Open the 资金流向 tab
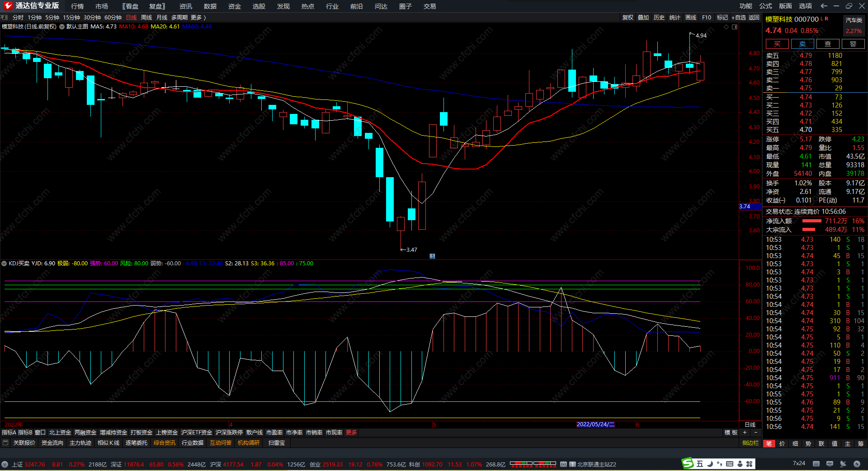 (52, 443)
